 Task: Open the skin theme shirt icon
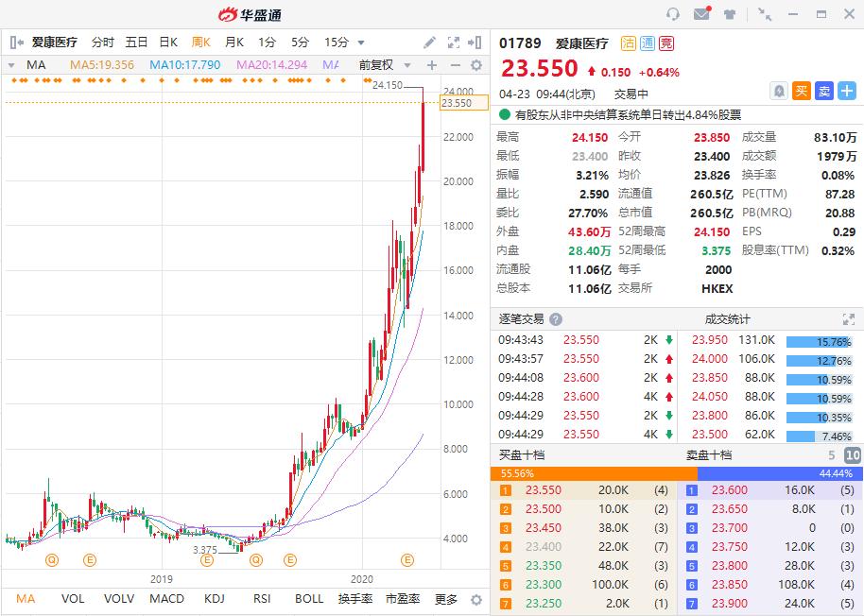730,14
